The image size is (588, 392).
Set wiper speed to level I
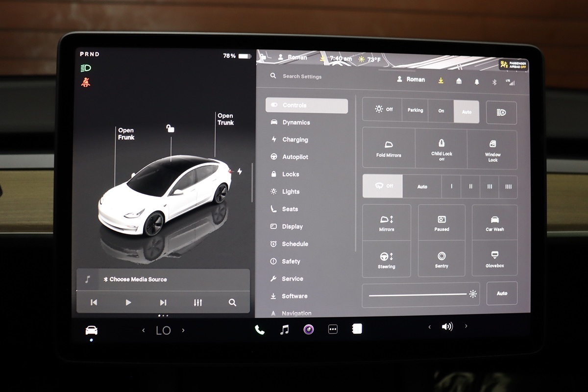point(451,187)
